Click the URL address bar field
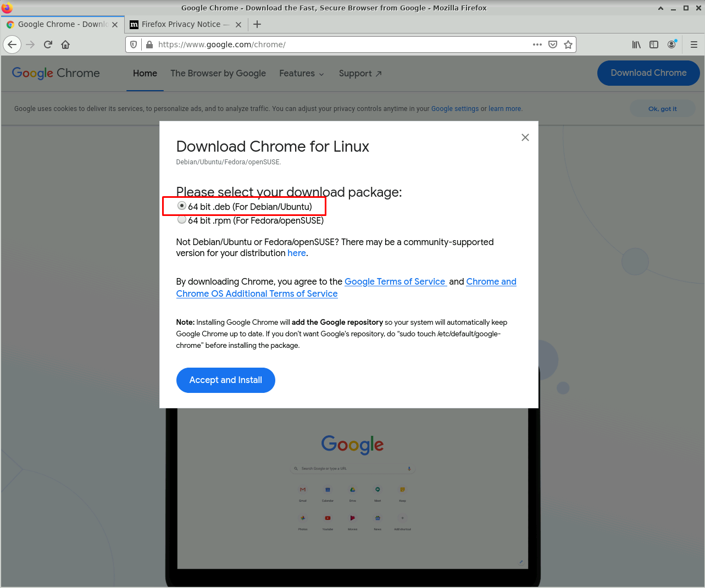The image size is (705, 588). pyautogui.click(x=341, y=45)
